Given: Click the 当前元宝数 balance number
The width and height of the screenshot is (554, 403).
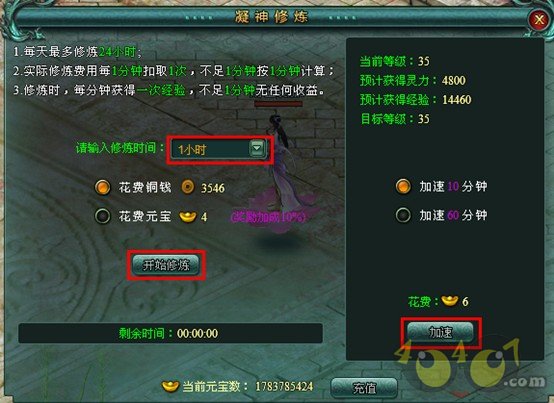Looking at the screenshot, I should click(284, 386).
